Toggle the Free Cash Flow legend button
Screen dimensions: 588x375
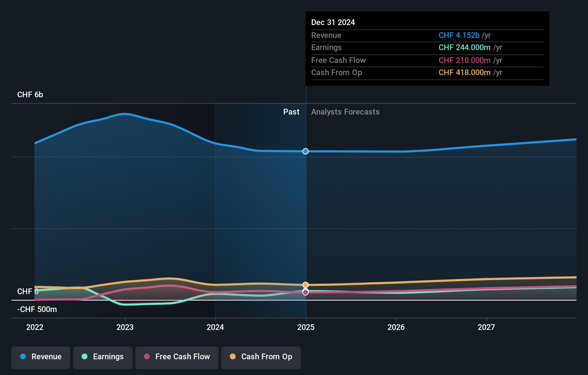177,357
